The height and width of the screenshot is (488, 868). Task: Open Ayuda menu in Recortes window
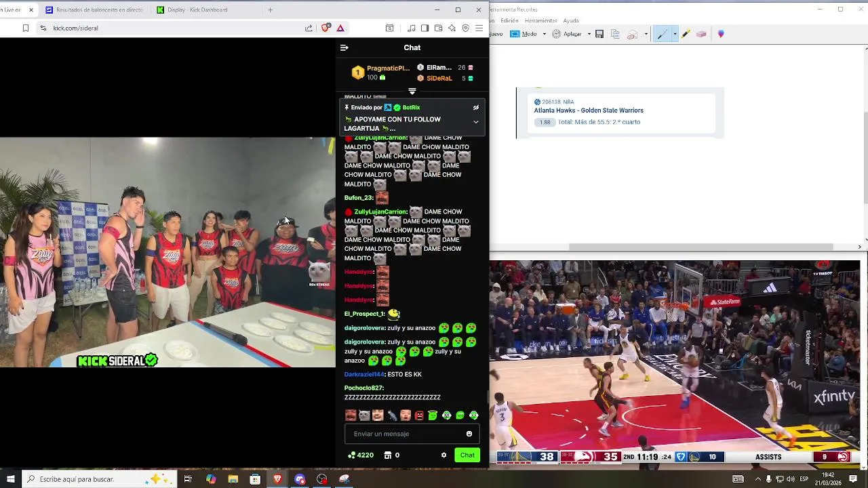[571, 21]
